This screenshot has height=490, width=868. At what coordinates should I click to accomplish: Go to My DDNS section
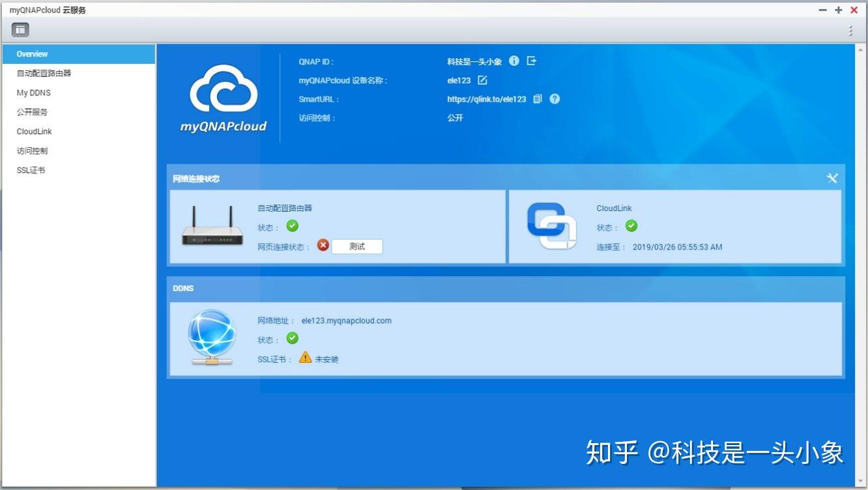78,93
